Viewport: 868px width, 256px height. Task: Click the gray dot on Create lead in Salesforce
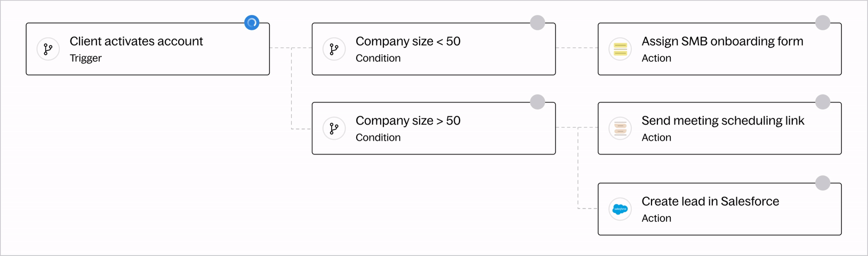(823, 183)
